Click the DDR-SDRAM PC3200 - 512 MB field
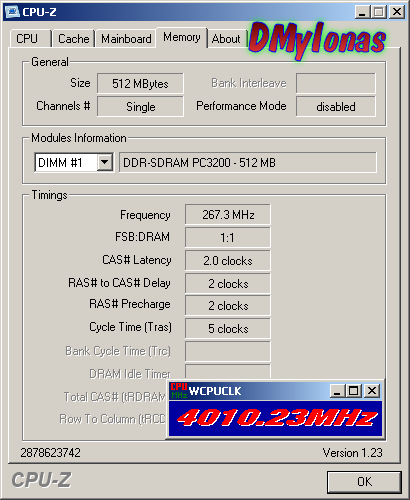This screenshot has width=410, height=500. 248,162
